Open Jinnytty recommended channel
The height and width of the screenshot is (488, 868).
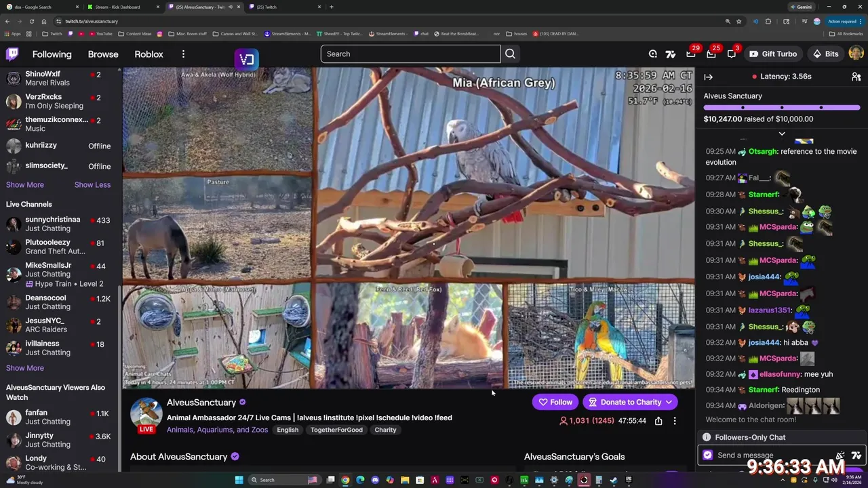point(60,441)
